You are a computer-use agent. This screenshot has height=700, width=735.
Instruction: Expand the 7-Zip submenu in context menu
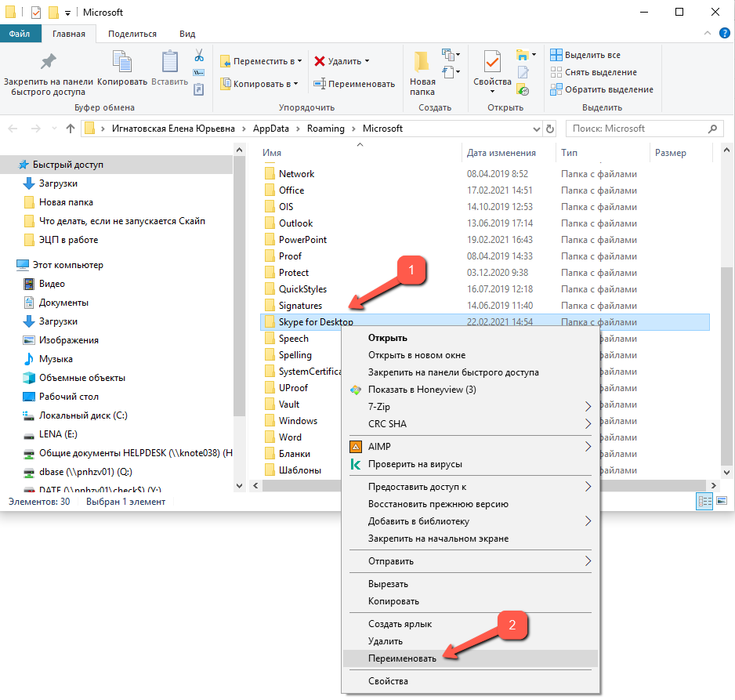pos(588,407)
